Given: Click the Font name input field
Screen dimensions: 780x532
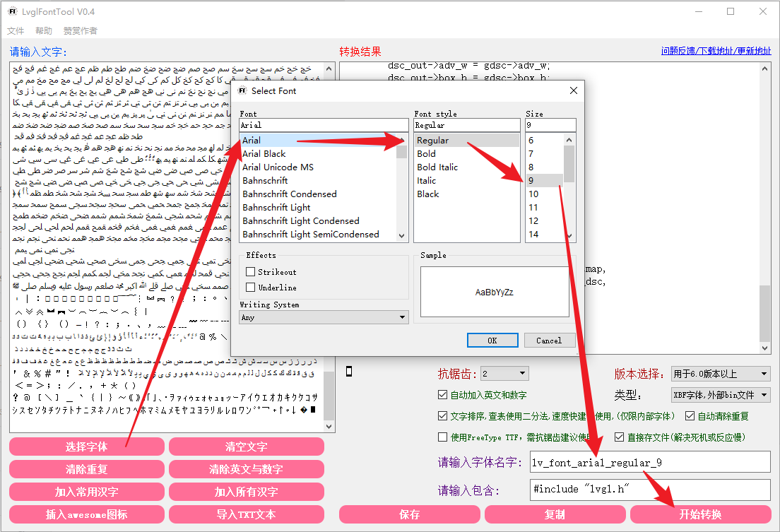Looking at the screenshot, I should point(324,125).
